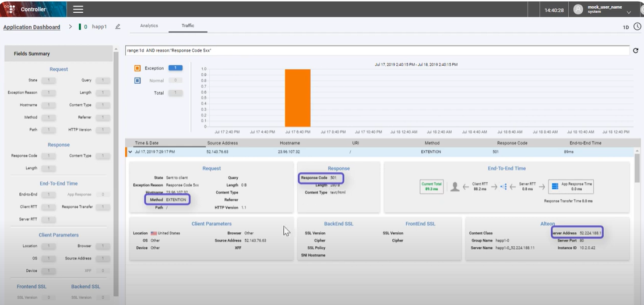This screenshot has width=644, height=305.
Task: Open the hamburger navigation menu
Action: tap(78, 9)
